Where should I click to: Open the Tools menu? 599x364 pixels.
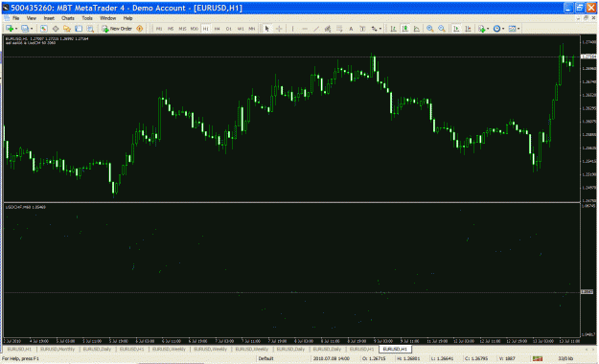pyautogui.click(x=87, y=18)
